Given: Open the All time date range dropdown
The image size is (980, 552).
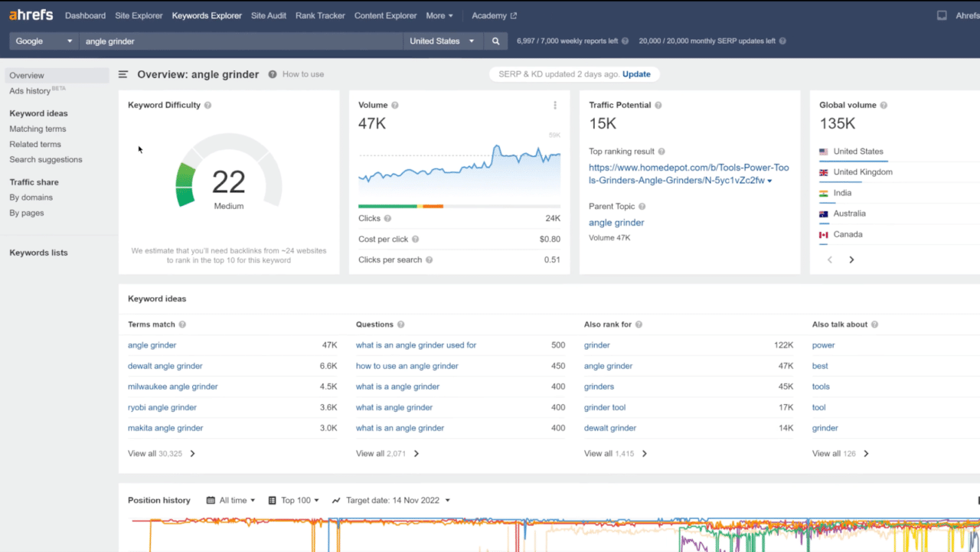Looking at the screenshot, I should [230, 500].
